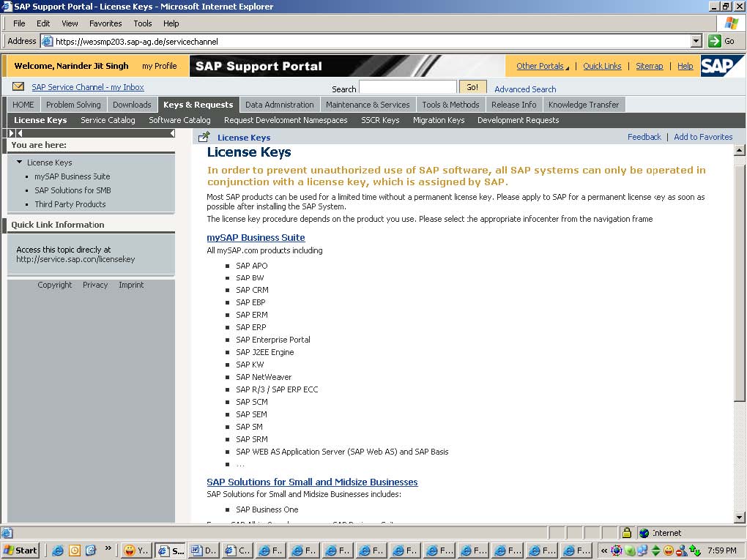Click the content scrollbar up arrow

(x=740, y=151)
